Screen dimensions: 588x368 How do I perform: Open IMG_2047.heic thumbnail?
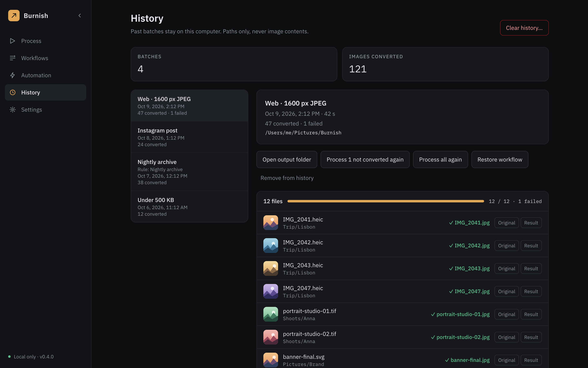(271, 291)
